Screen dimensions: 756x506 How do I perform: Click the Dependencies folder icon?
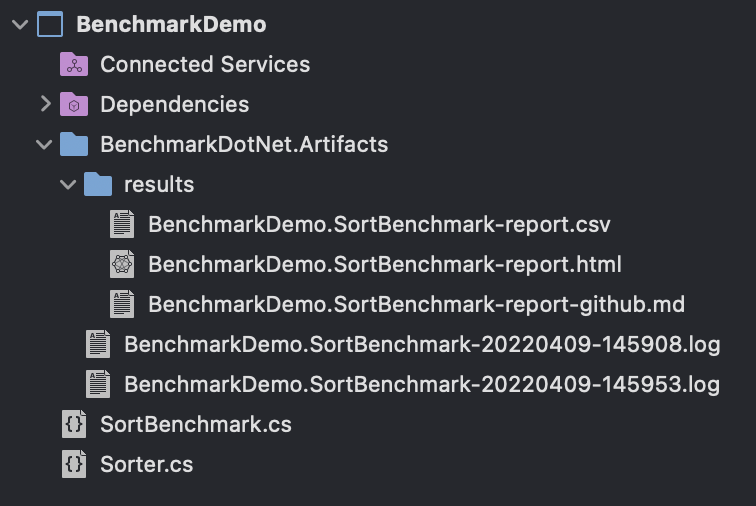coord(74,104)
